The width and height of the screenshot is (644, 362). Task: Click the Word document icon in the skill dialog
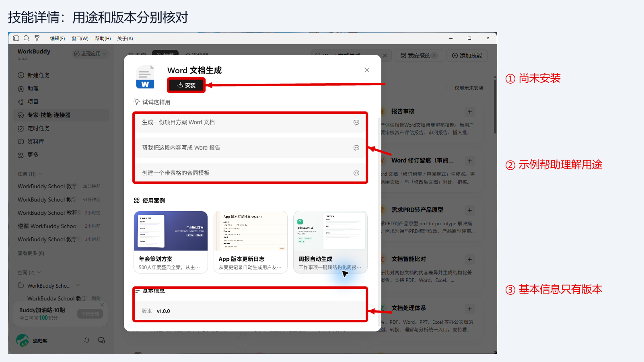(x=145, y=77)
